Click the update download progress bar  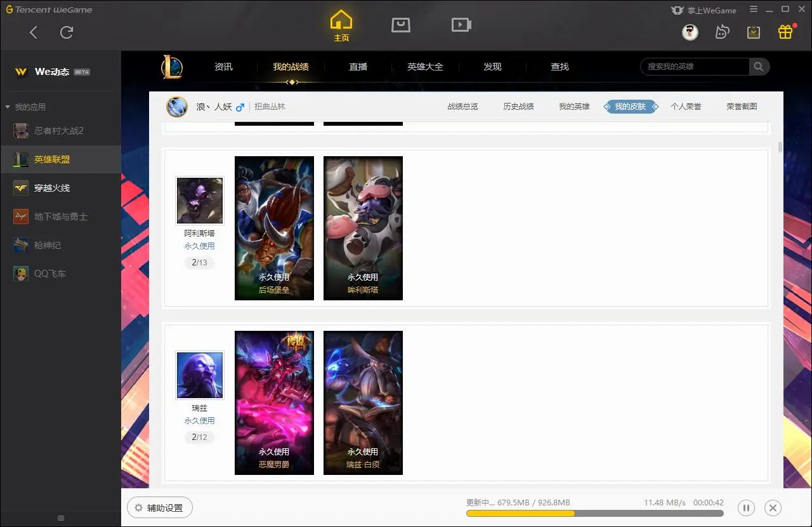(594, 513)
